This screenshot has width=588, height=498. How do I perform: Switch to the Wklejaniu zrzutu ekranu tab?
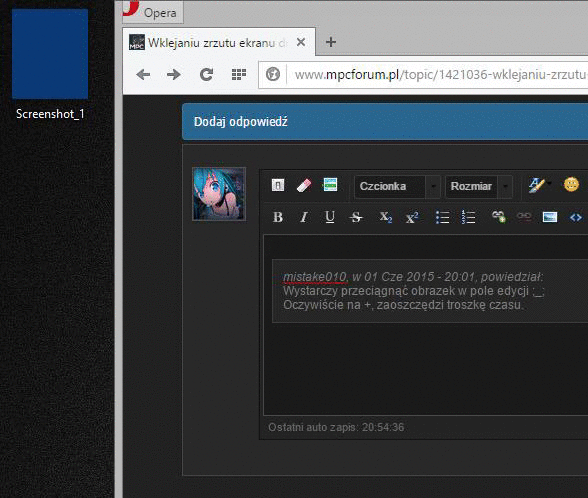[x=219, y=42]
